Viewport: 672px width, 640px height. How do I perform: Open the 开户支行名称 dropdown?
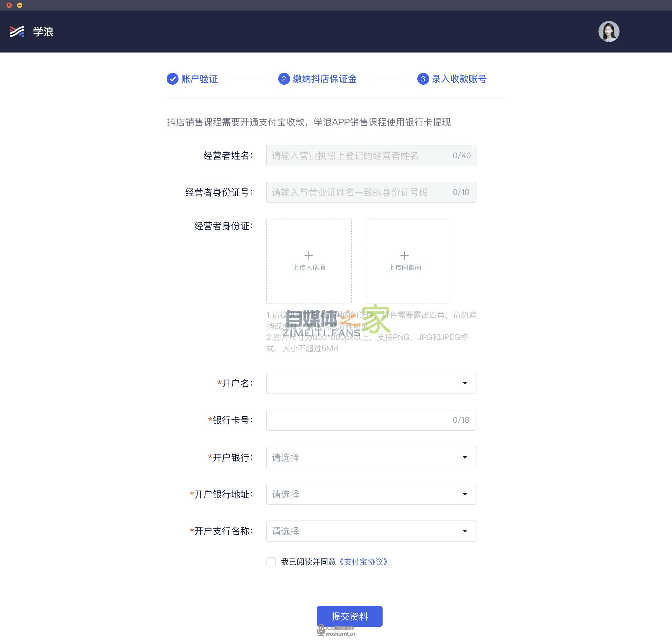[x=371, y=531]
